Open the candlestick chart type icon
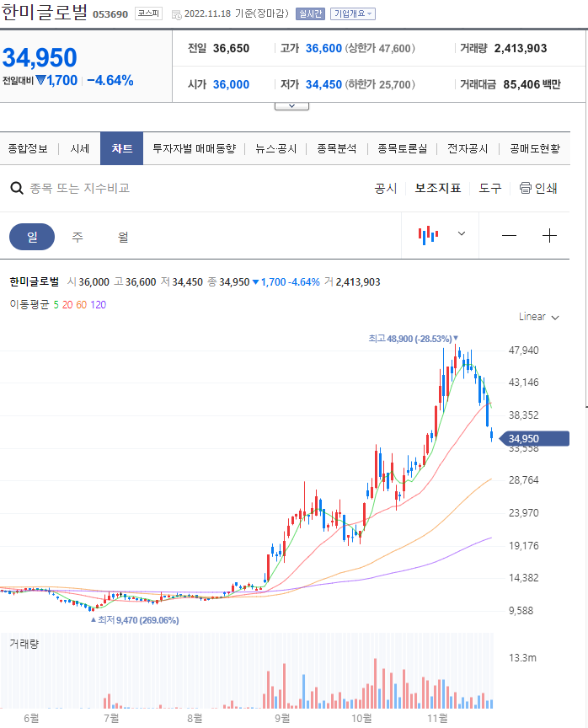Image resolution: width=588 pixels, height=728 pixels. [428, 235]
